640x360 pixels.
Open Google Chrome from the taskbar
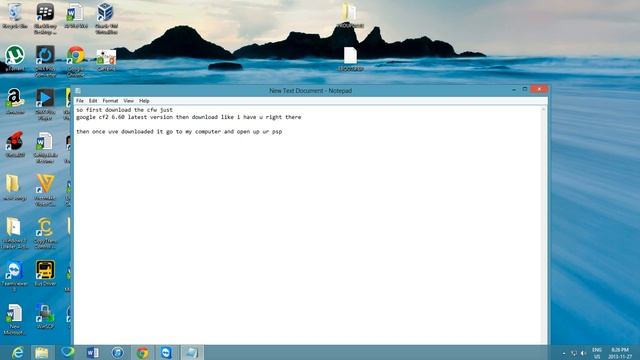pyautogui.click(x=142, y=352)
